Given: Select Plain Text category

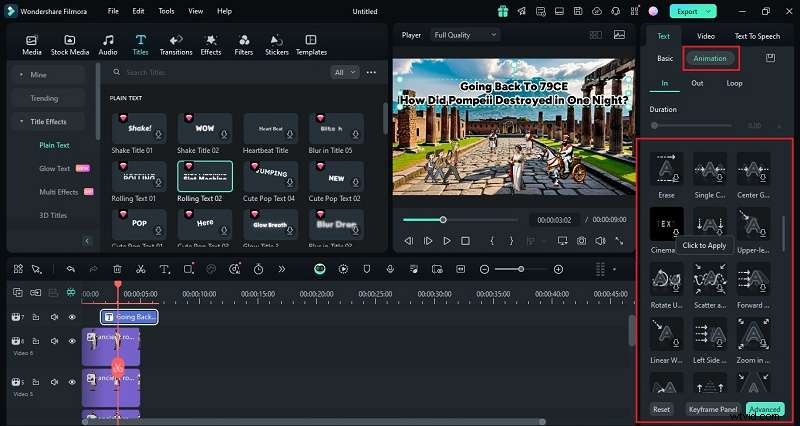Looking at the screenshot, I should coord(54,145).
